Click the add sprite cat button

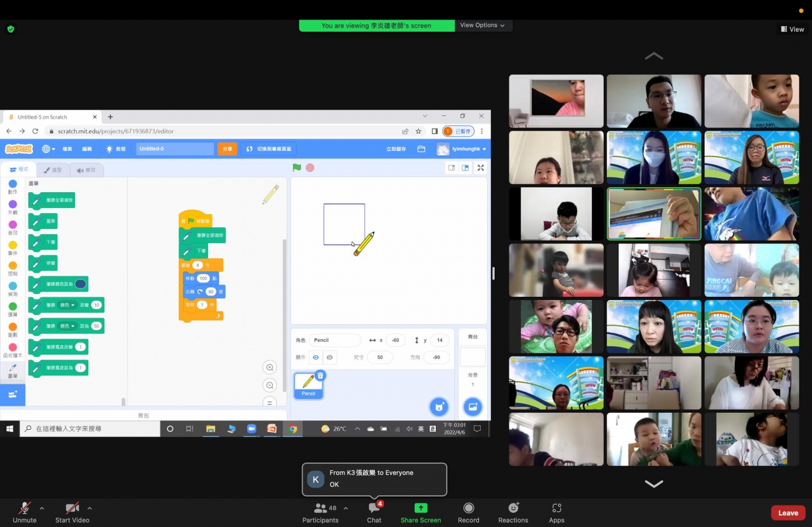pos(438,407)
